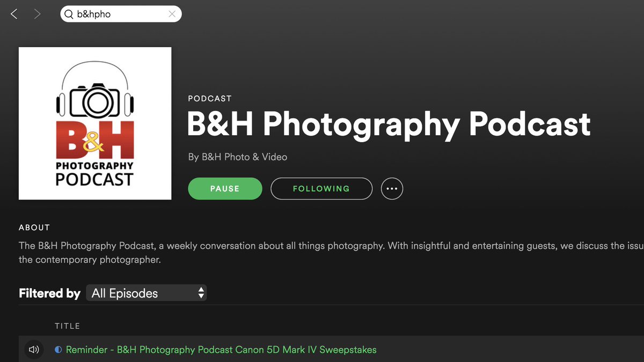Click the 'Filtered by' label
Screen dimensions: 644x362
point(49,293)
